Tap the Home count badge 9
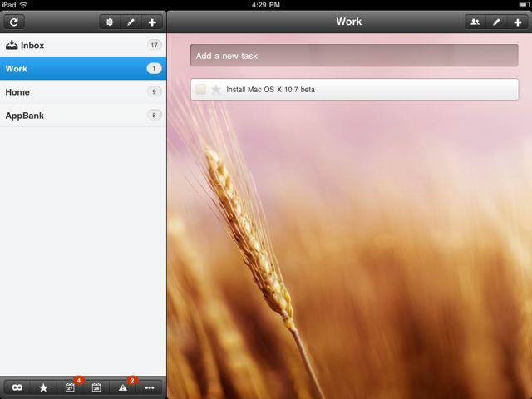The width and height of the screenshot is (532, 399). click(x=154, y=91)
